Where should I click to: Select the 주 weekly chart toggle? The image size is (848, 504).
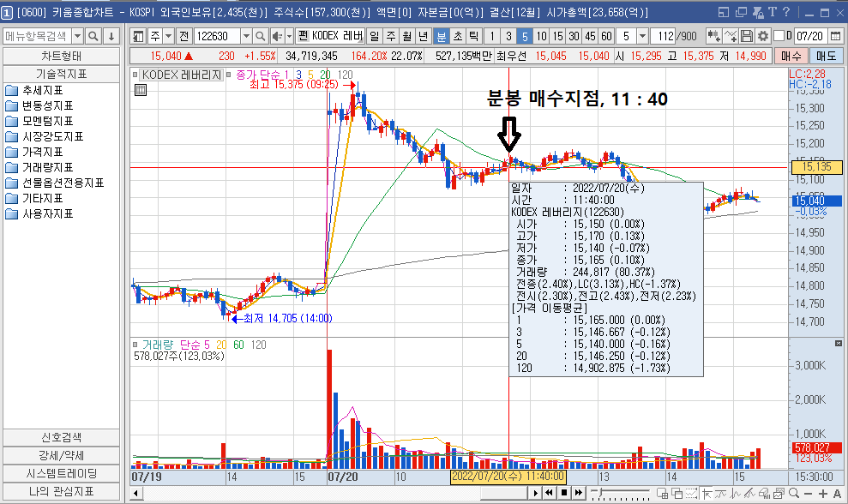click(390, 36)
